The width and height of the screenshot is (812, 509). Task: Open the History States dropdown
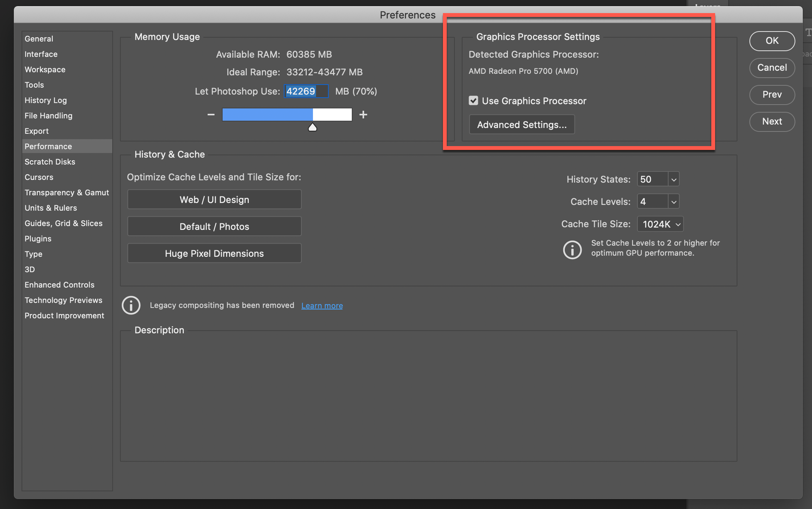pos(673,179)
